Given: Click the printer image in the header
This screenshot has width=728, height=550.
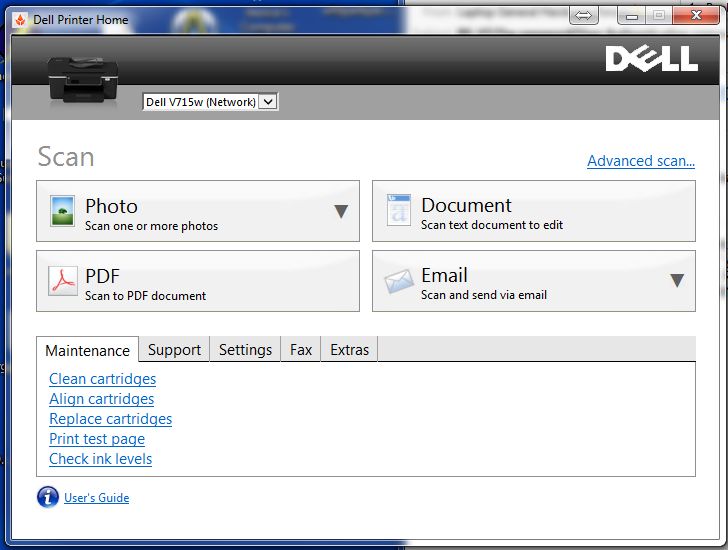Looking at the screenshot, I should pos(83,80).
